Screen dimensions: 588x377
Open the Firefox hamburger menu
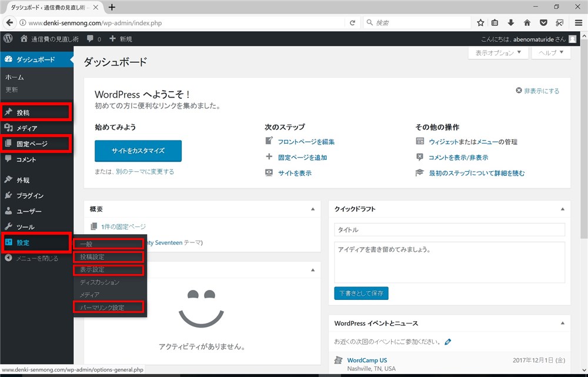tap(577, 23)
